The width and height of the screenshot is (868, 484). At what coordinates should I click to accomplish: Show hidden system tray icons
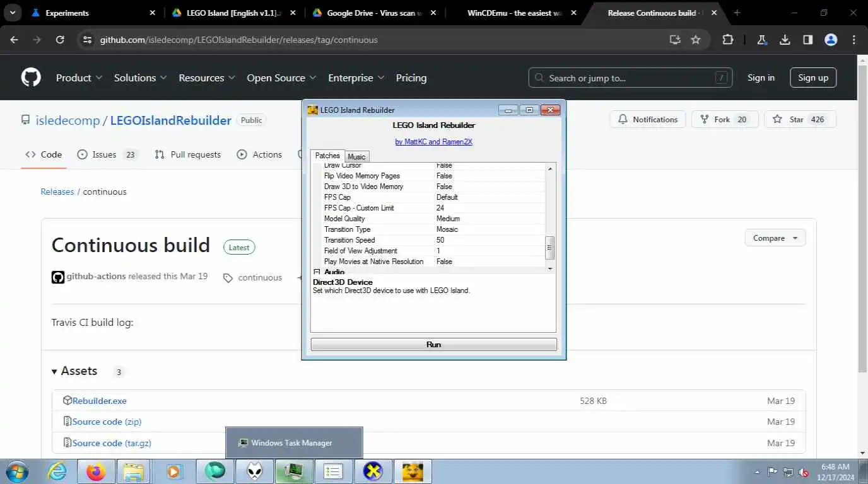pos(757,472)
